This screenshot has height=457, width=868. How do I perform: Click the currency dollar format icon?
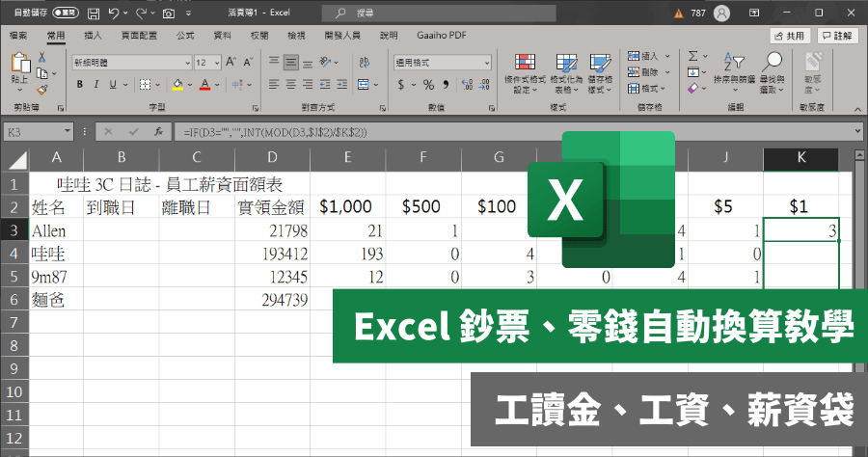(401, 85)
